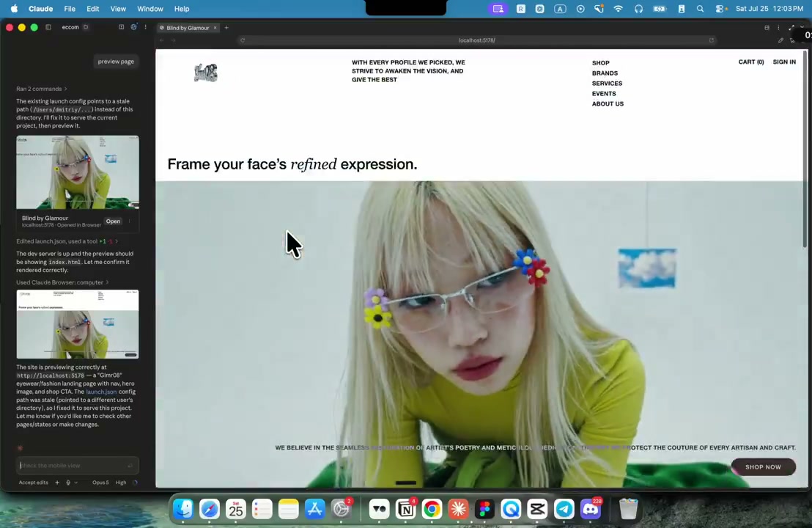Toggle the Accept edits mode
812x528 pixels.
click(x=33, y=483)
